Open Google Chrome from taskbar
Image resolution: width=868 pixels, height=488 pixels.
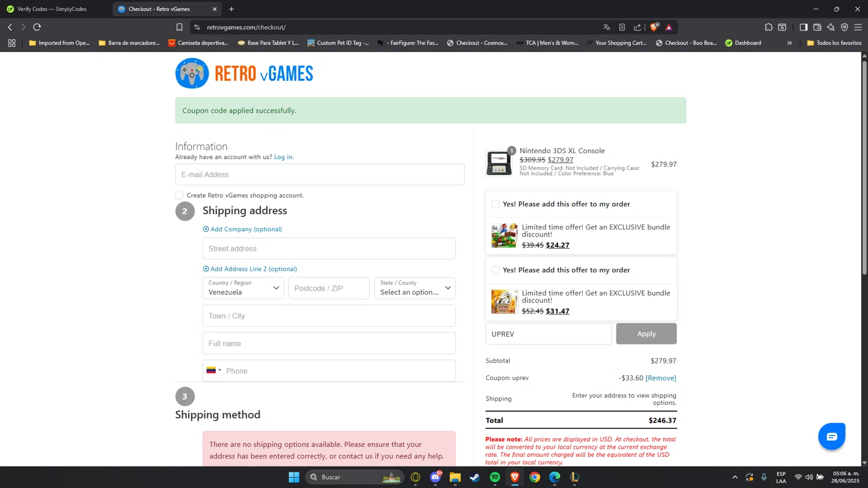pyautogui.click(x=535, y=477)
